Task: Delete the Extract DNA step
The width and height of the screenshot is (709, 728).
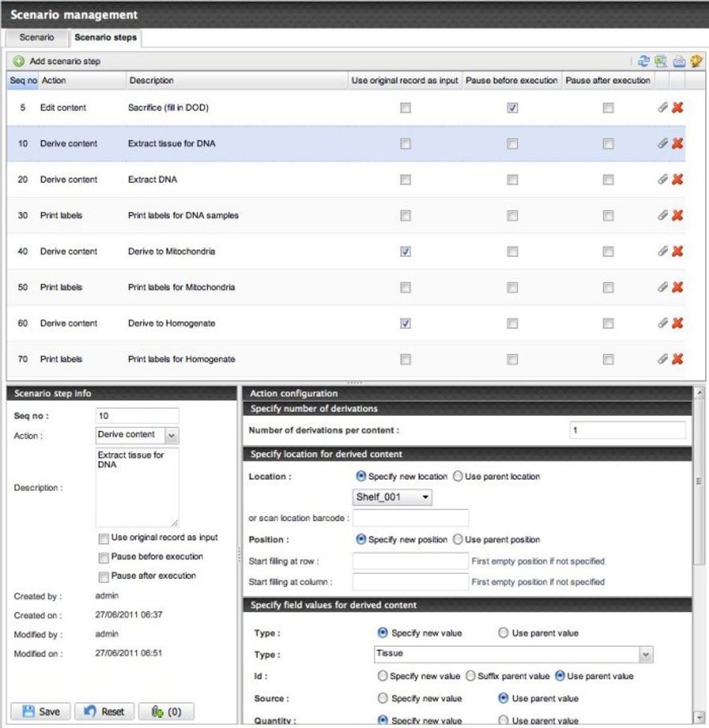Action: (x=676, y=179)
